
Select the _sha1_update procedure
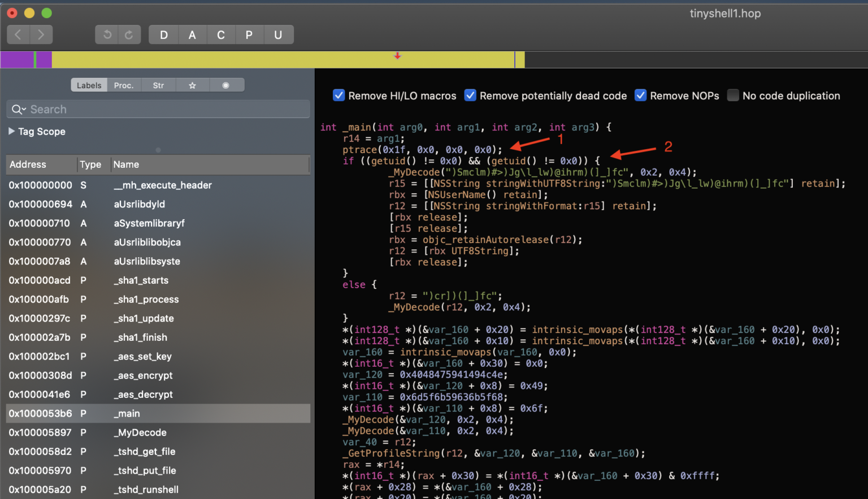coord(158,319)
